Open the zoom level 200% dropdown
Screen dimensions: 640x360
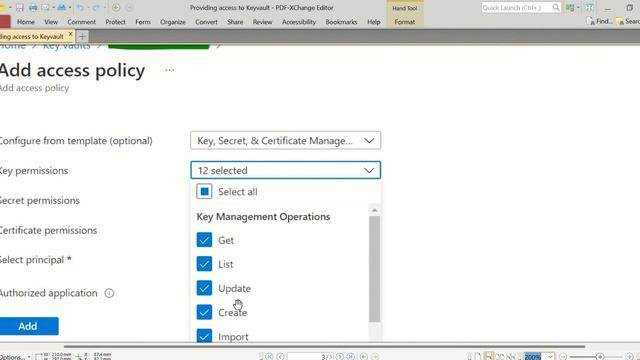click(550, 357)
